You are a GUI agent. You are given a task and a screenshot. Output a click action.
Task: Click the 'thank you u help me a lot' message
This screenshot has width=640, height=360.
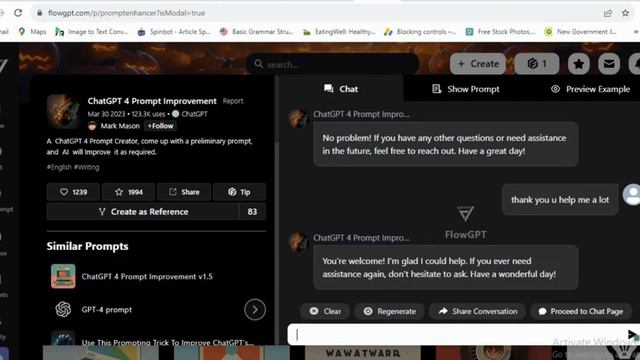tap(560, 200)
